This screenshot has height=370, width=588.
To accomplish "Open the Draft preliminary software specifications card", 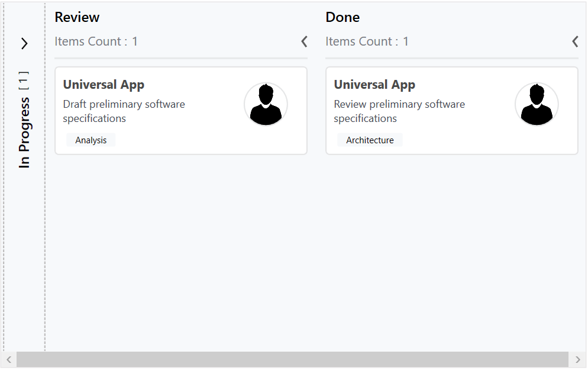I will [x=181, y=111].
